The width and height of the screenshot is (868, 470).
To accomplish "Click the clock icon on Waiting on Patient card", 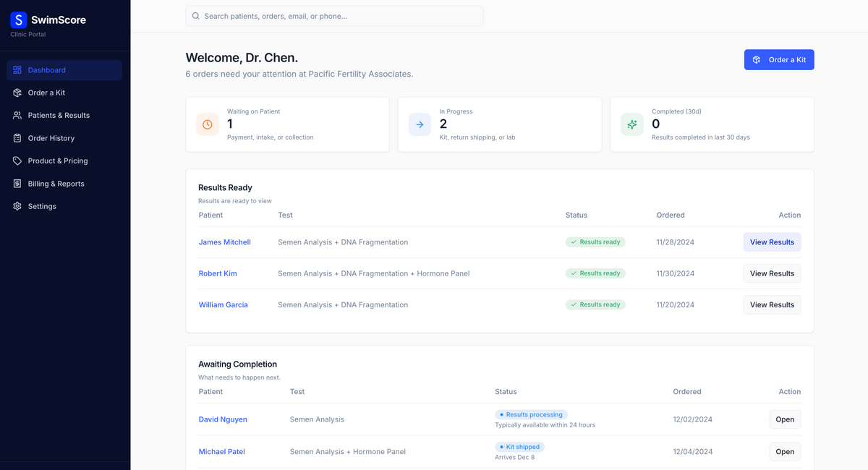I will tap(208, 124).
